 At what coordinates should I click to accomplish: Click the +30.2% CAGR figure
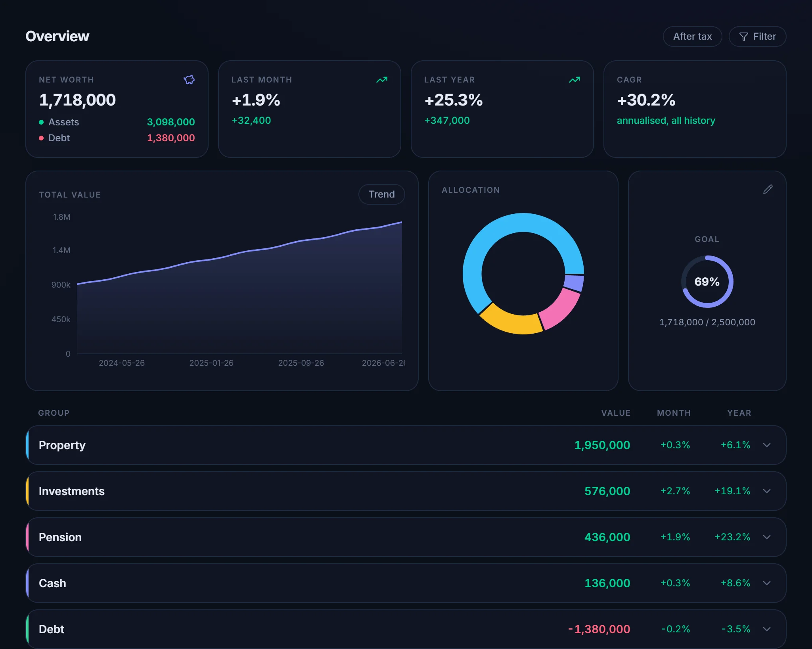tap(646, 100)
